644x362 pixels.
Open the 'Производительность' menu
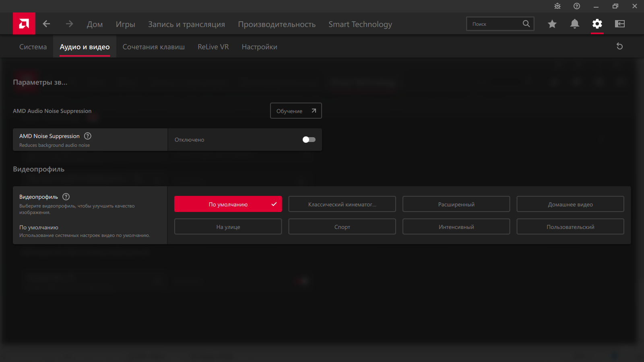pyautogui.click(x=277, y=24)
